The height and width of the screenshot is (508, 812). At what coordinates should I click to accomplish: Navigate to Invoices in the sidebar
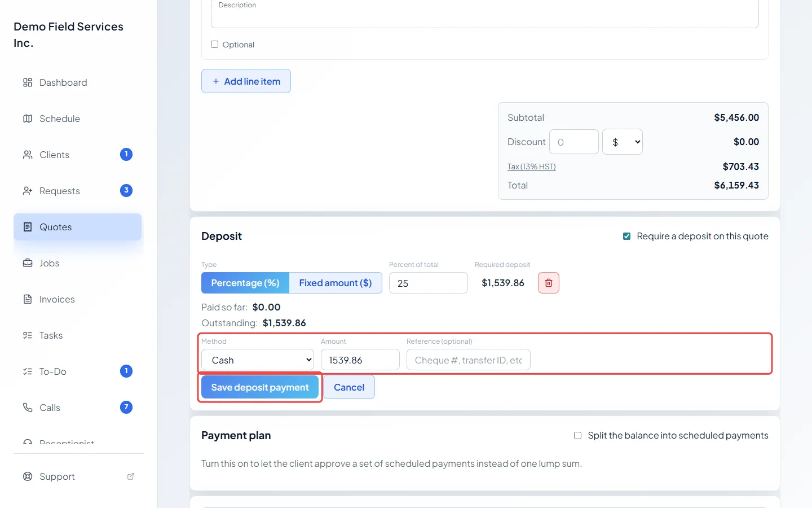pos(78,299)
